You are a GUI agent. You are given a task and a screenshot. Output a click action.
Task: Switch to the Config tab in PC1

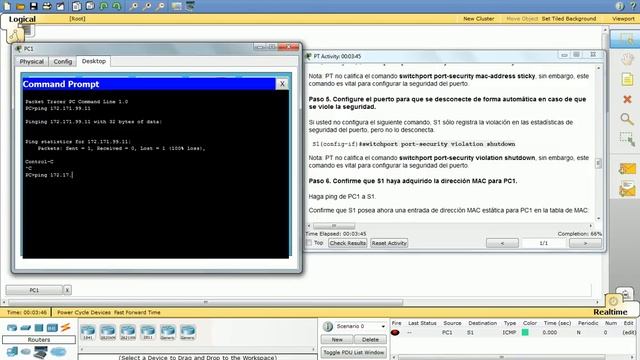(x=63, y=62)
